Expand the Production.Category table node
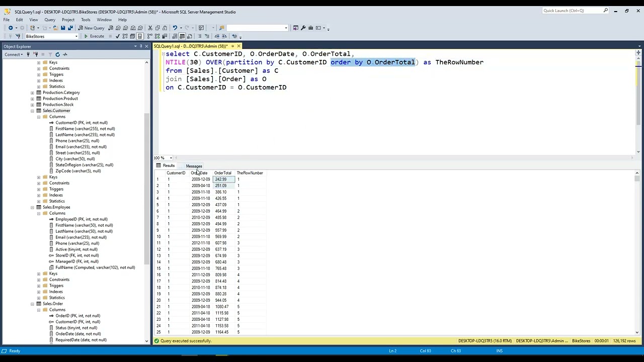The height and width of the screenshot is (362, 644). (x=32, y=93)
